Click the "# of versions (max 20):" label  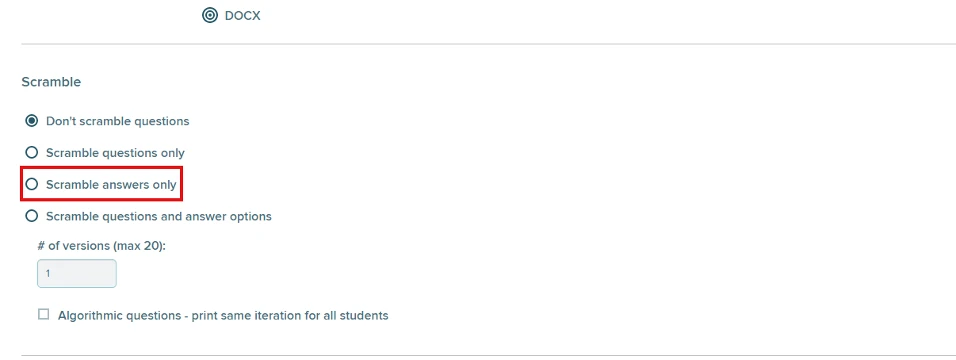(x=102, y=246)
